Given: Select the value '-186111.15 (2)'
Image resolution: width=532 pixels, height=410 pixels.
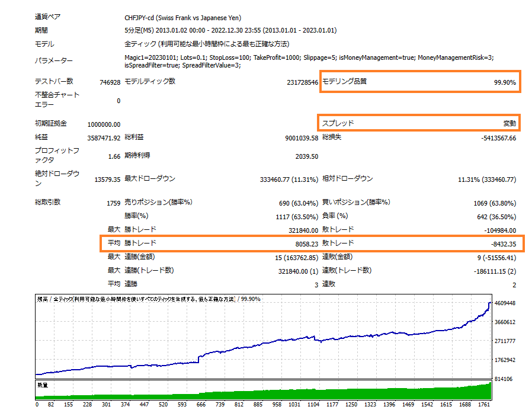Looking at the screenshot, I should pyautogui.click(x=495, y=271).
